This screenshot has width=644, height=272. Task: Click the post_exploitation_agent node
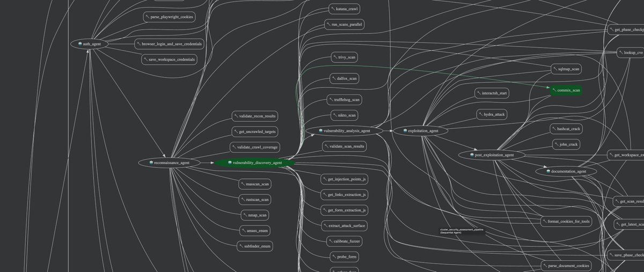click(x=492, y=155)
